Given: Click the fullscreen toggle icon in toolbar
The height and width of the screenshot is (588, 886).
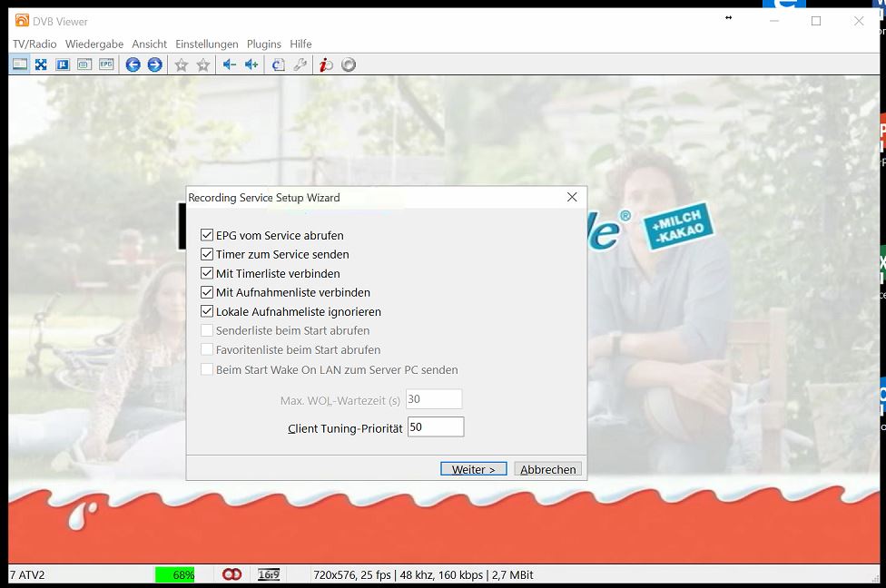Looking at the screenshot, I should tap(41, 64).
